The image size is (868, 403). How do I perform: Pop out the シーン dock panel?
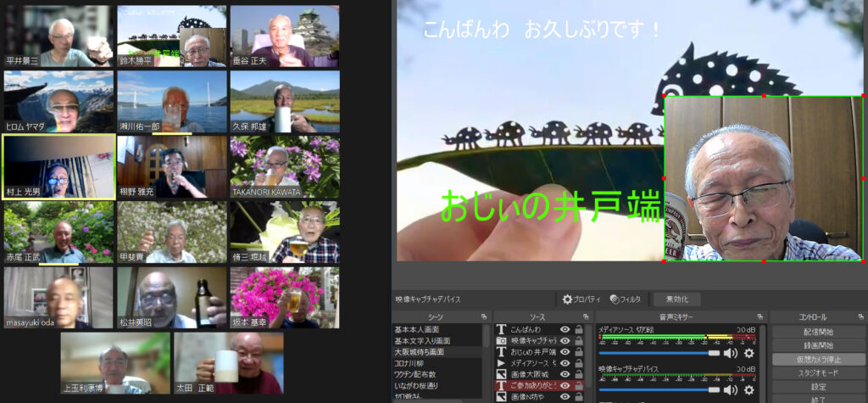click(x=484, y=316)
